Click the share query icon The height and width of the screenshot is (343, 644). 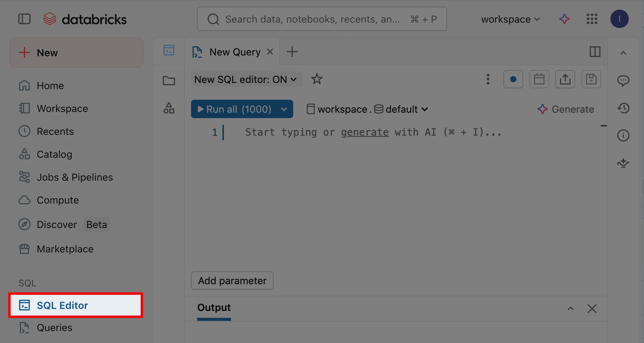click(565, 79)
